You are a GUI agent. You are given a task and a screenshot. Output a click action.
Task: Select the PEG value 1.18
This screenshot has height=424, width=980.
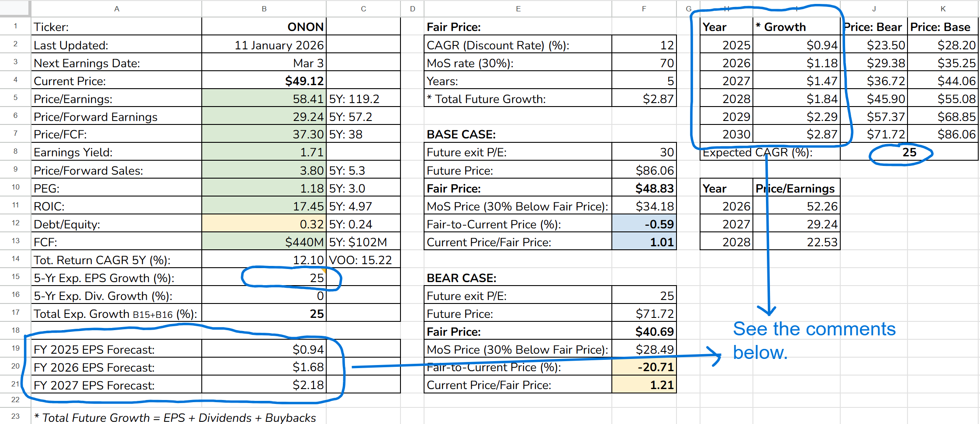(x=264, y=188)
